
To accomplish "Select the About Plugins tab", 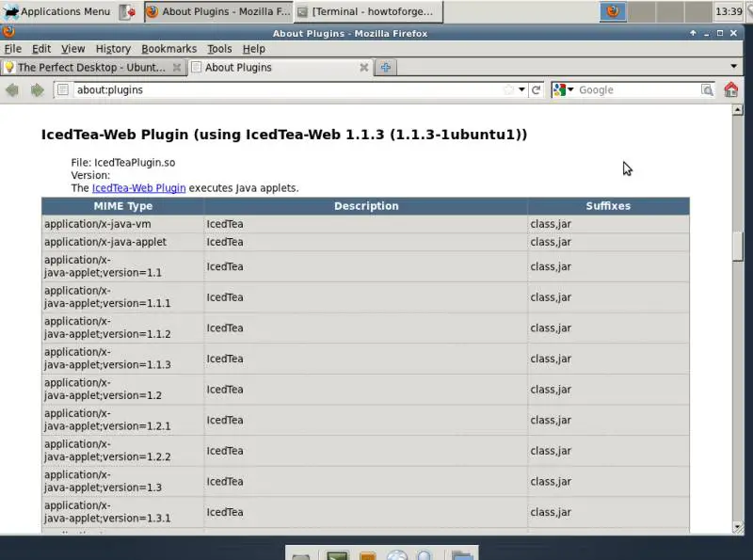I will click(x=280, y=67).
